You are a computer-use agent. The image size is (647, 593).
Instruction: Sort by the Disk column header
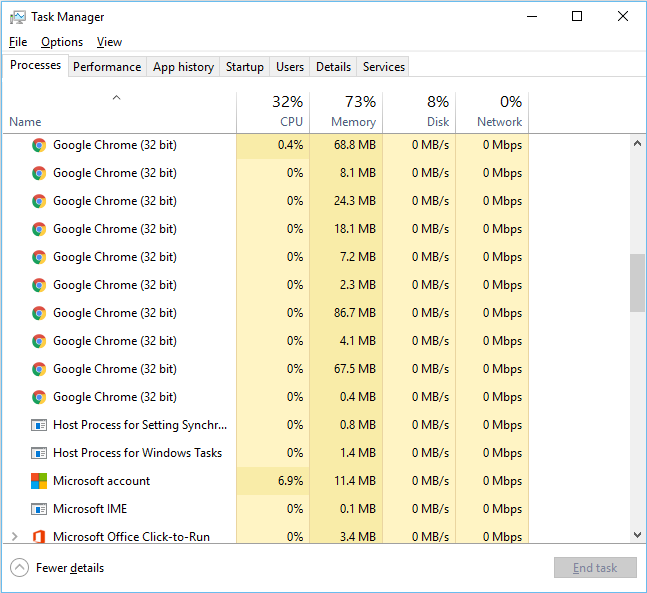[x=419, y=112]
